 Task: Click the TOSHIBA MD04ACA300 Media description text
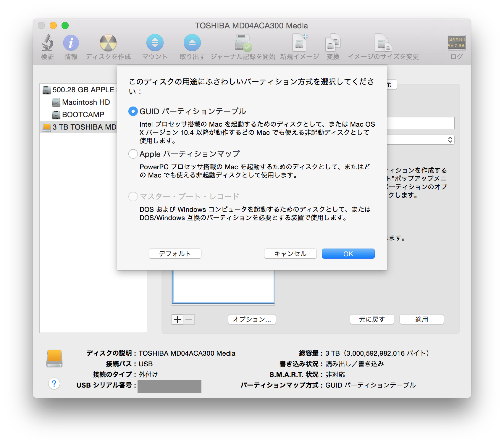187,353
